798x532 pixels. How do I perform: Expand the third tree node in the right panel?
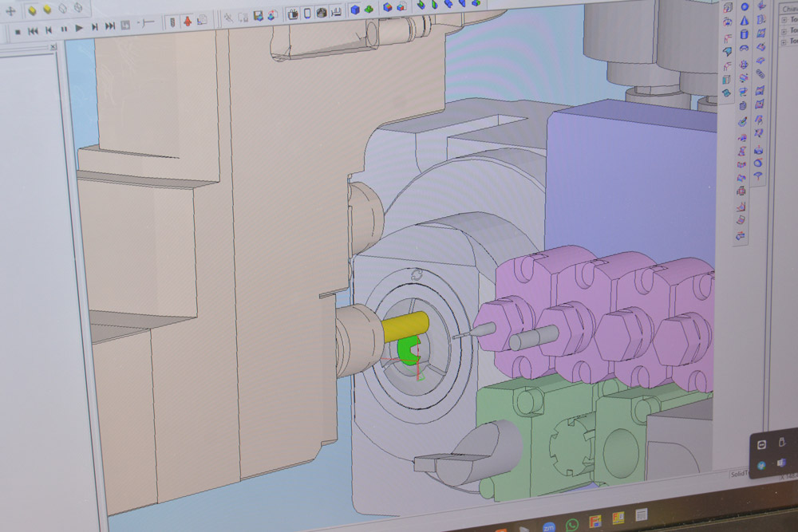pos(784,41)
